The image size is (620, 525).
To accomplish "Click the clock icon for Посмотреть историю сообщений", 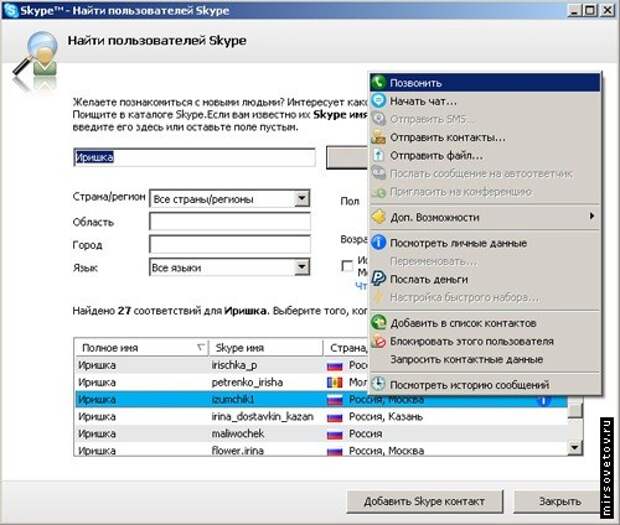I will coord(379,384).
